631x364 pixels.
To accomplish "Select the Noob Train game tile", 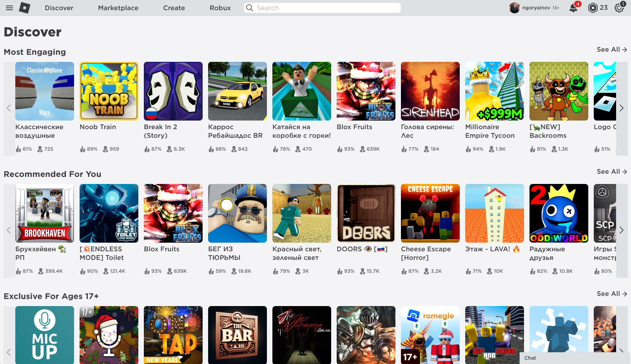I will pos(109,91).
